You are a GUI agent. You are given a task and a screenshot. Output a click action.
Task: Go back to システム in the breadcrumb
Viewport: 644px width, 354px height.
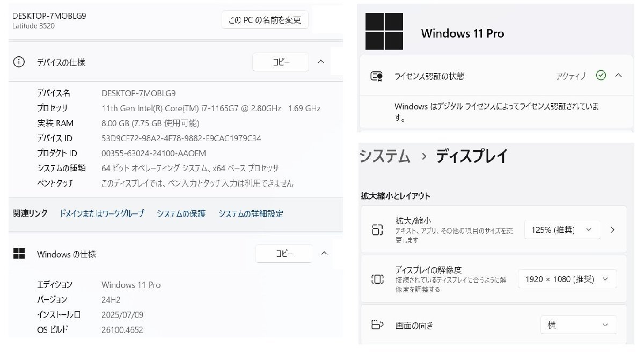click(385, 156)
